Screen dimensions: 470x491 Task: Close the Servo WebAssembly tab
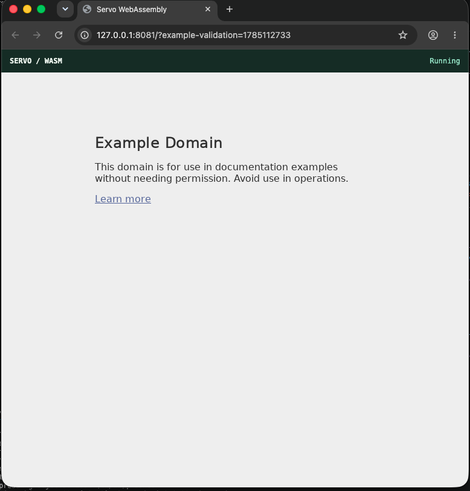208,9
